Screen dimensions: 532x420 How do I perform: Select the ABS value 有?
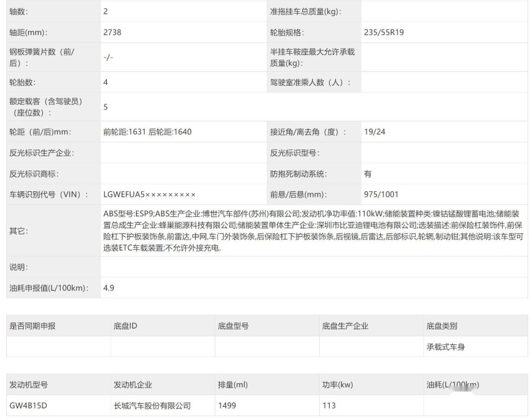[368, 174]
